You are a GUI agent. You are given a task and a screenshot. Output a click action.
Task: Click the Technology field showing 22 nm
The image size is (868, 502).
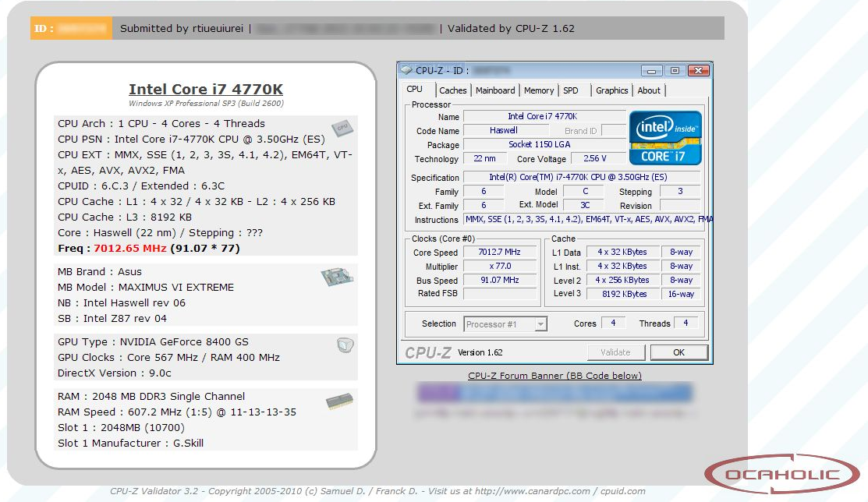(x=484, y=158)
